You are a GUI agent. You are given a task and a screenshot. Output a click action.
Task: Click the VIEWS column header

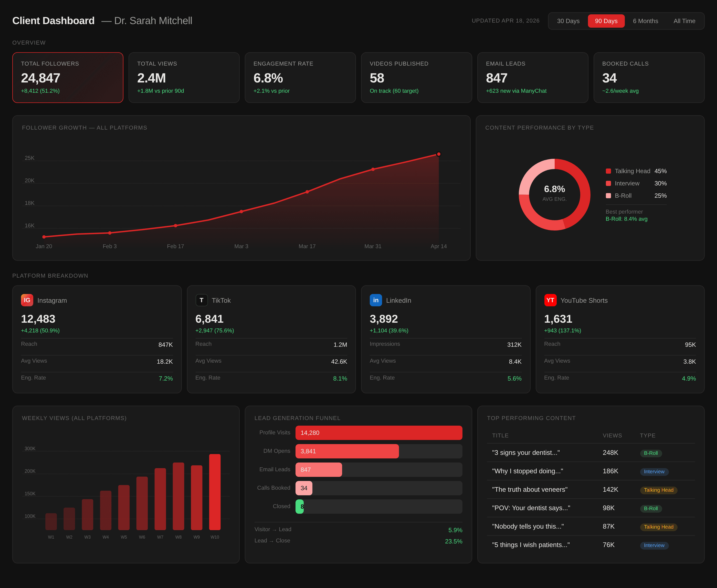click(x=612, y=436)
